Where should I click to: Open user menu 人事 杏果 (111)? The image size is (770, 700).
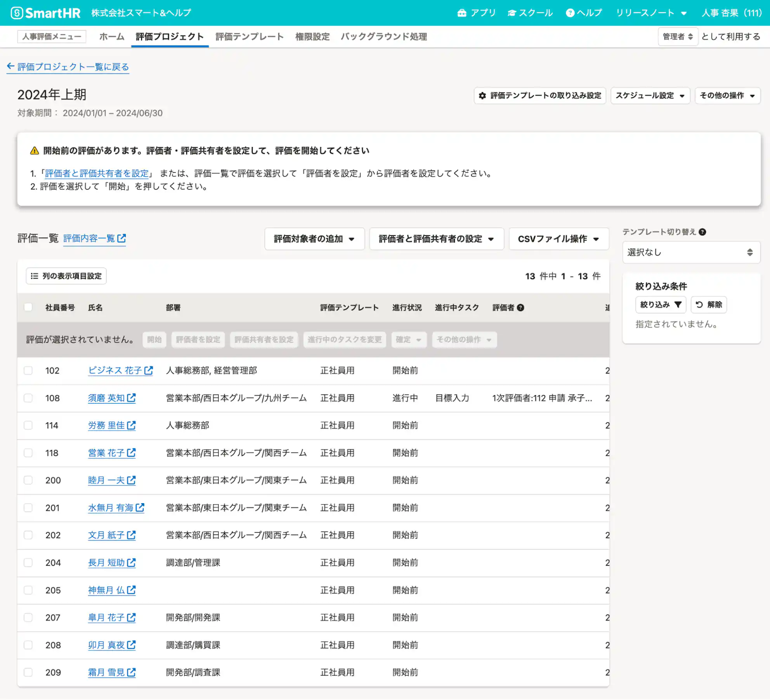pyautogui.click(x=732, y=13)
